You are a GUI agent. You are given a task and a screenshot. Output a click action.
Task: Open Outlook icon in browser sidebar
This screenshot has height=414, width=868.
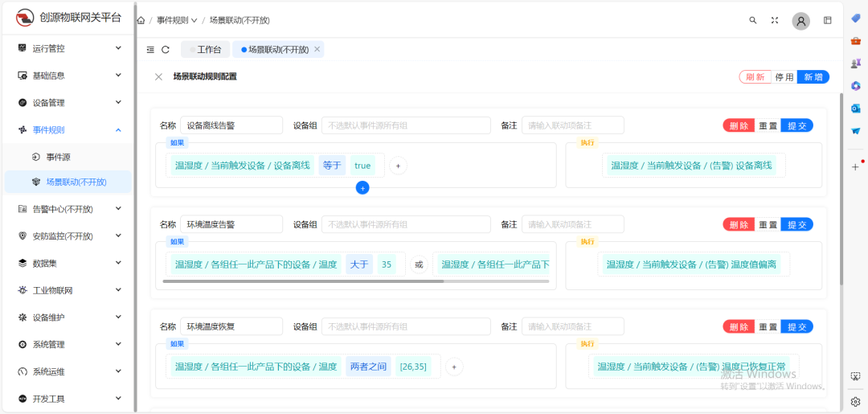(x=855, y=108)
